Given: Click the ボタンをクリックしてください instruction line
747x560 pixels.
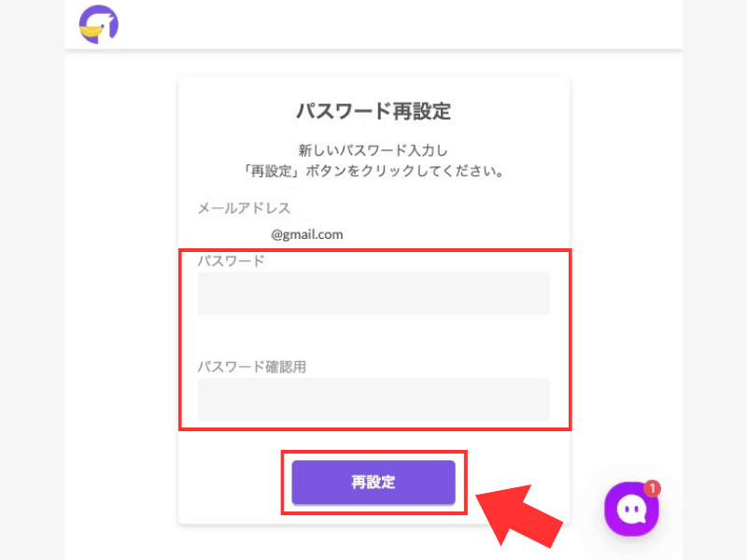Looking at the screenshot, I should 373,172.
